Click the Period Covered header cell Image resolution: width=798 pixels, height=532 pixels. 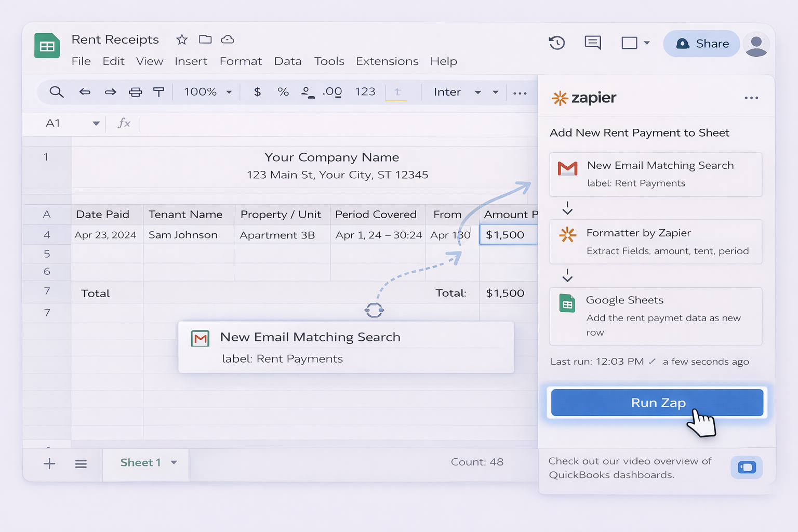(378, 215)
